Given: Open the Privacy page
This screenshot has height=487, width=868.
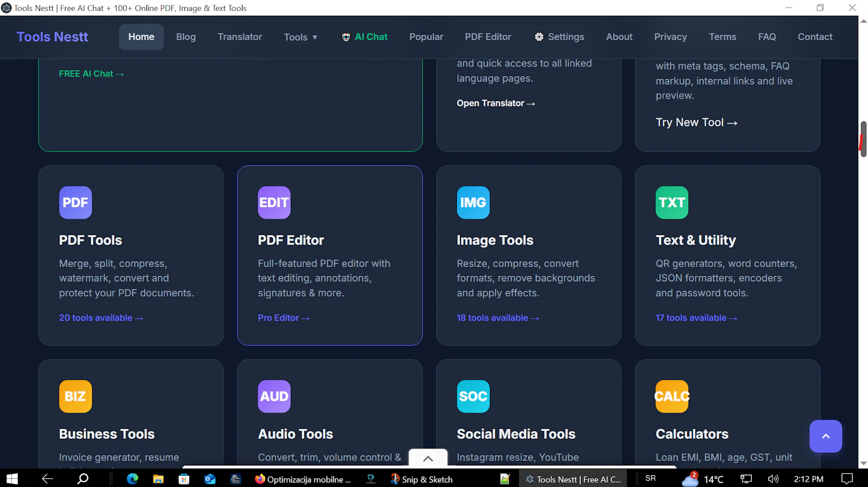Looking at the screenshot, I should click(671, 37).
